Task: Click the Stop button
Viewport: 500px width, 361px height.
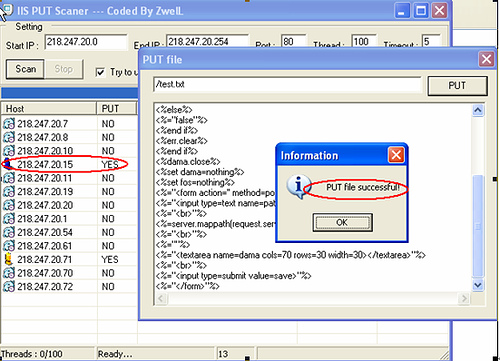Action: (64, 69)
